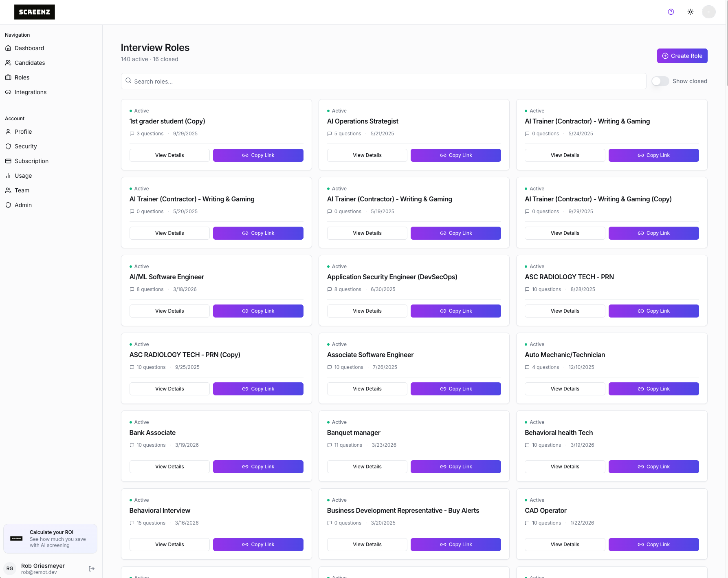The height and width of the screenshot is (578, 728).
Task: Copy link for Auto Mechanic/Technician role
Action: point(653,389)
